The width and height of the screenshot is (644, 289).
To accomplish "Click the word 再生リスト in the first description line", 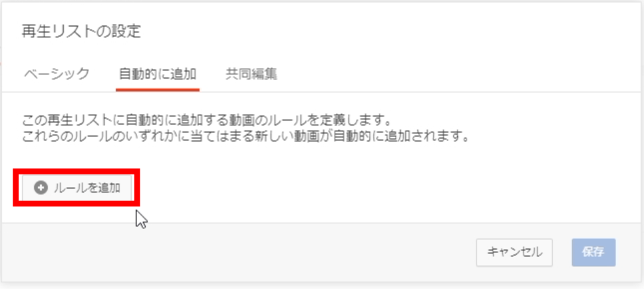I will point(65,122).
